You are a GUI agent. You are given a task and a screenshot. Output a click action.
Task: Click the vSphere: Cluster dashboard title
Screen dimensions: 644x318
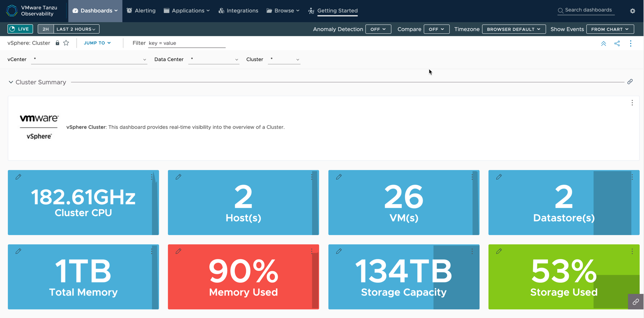click(x=29, y=43)
